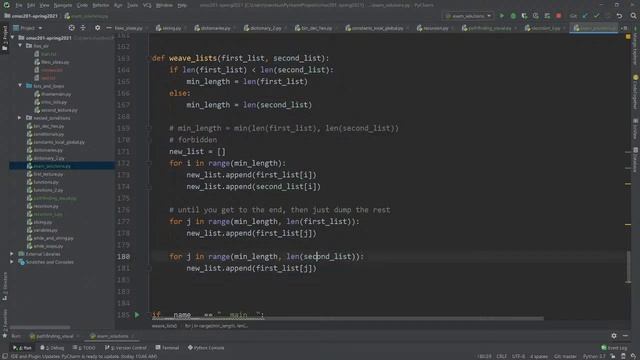Open the Terminal tool window button
This screenshot has height=360, width=640.
point(167,348)
